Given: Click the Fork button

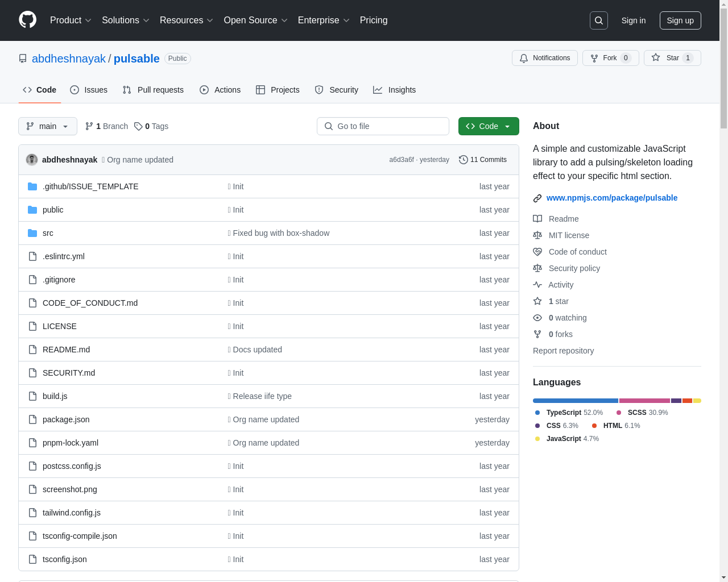Looking at the screenshot, I should [611, 58].
